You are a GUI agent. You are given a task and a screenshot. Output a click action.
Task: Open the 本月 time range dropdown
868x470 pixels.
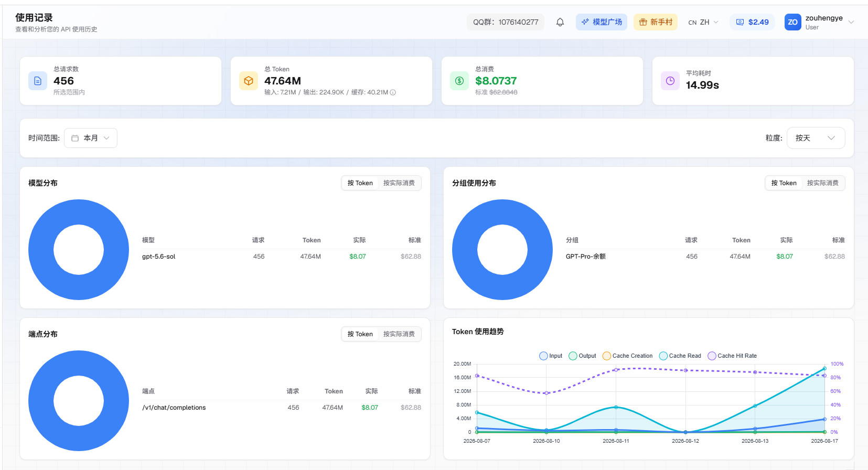[91, 138]
